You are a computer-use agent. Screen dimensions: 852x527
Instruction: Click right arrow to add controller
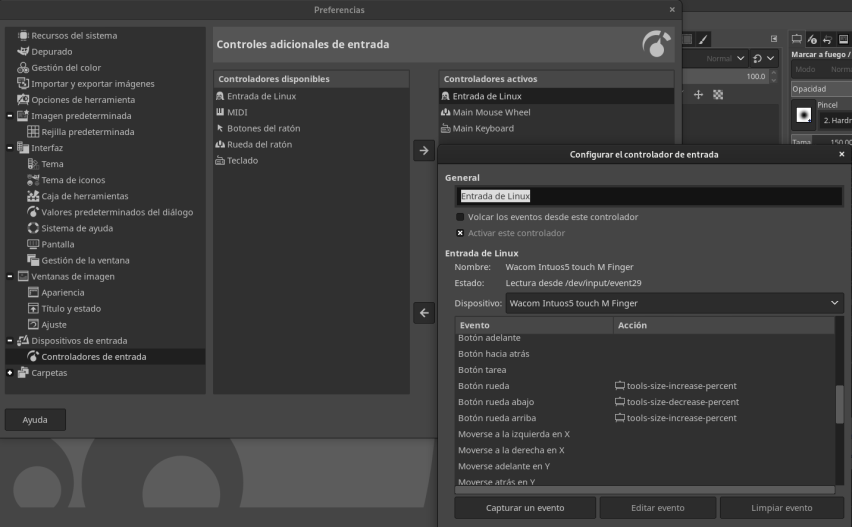point(424,150)
